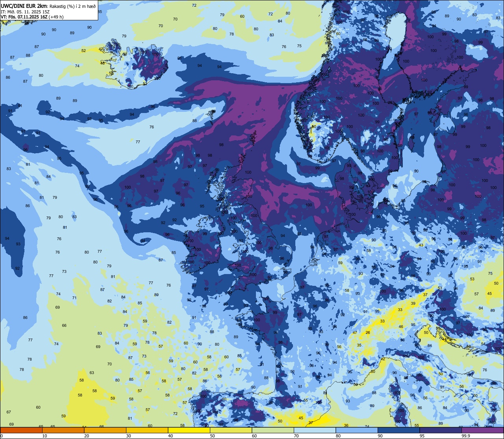
Task: Click the legend tick label "40"
Action: point(170,436)
